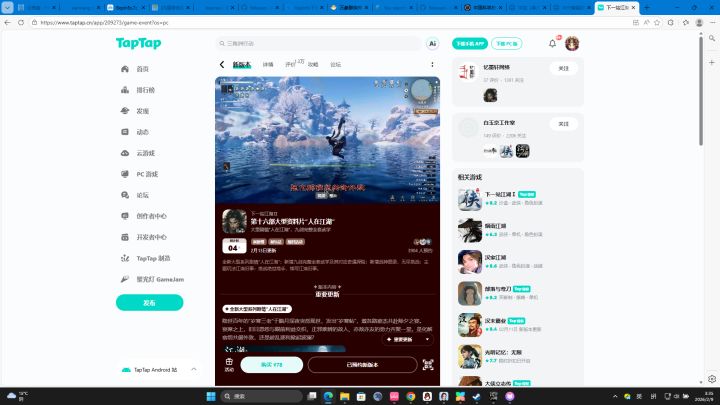Select the 新版本 tab
The width and height of the screenshot is (720, 405).
(x=242, y=65)
